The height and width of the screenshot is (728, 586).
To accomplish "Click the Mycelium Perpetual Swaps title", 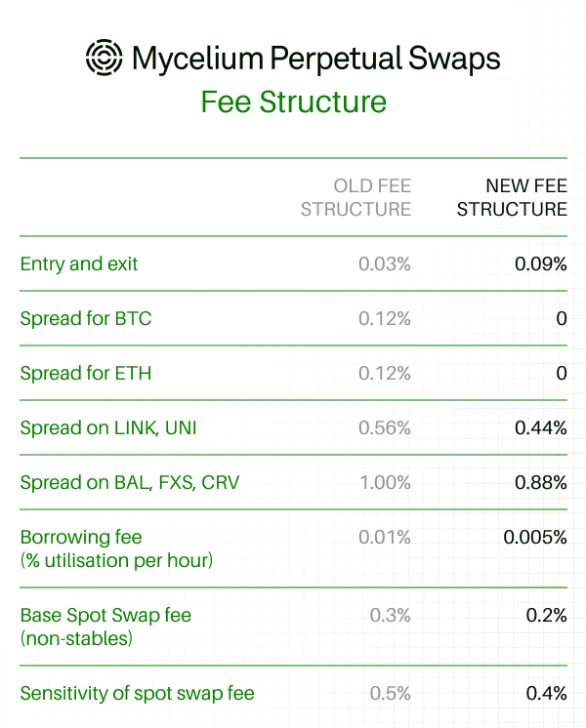I will tap(316, 59).
